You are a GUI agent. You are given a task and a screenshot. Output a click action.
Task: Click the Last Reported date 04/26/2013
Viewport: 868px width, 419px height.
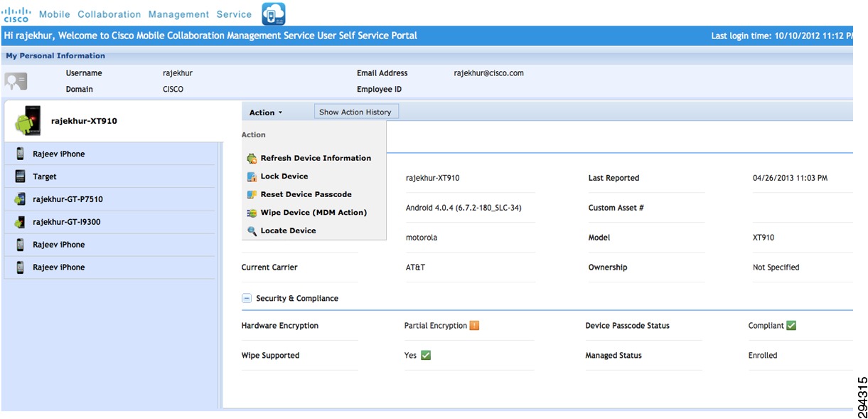tap(790, 178)
